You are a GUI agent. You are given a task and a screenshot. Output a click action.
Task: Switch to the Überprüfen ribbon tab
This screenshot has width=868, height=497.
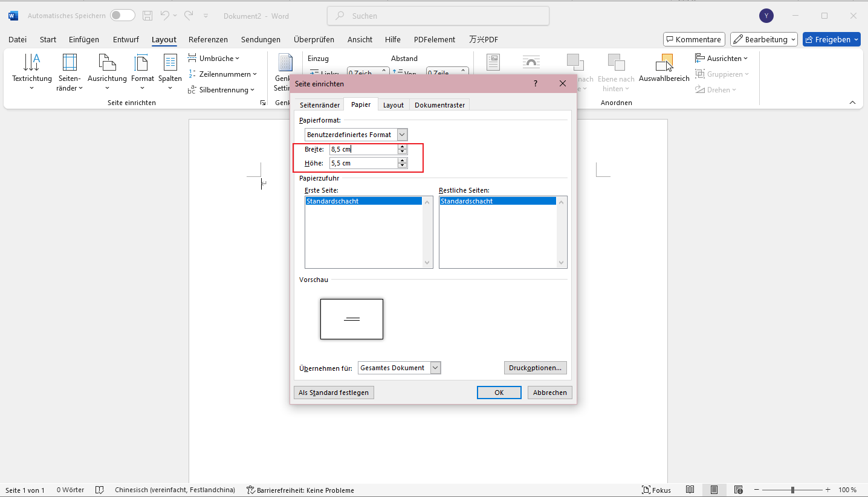[x=314, y=39]
